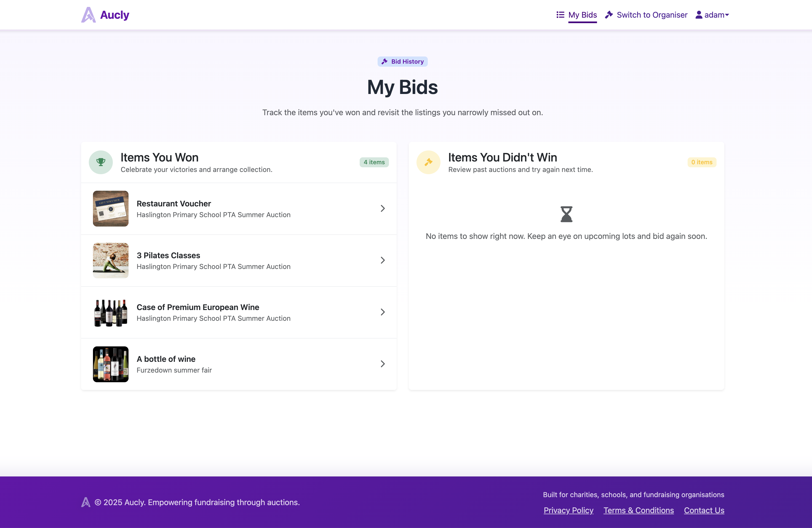Open the Privacy Policy link
Viewport: 812px width, 528px height.
[x=568, y=510]
